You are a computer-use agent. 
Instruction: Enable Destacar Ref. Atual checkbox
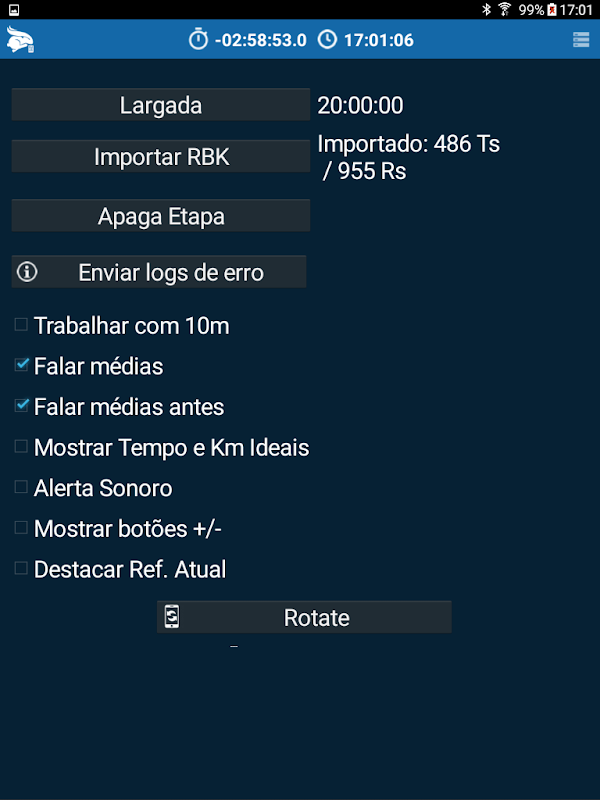tap(21, 569)
